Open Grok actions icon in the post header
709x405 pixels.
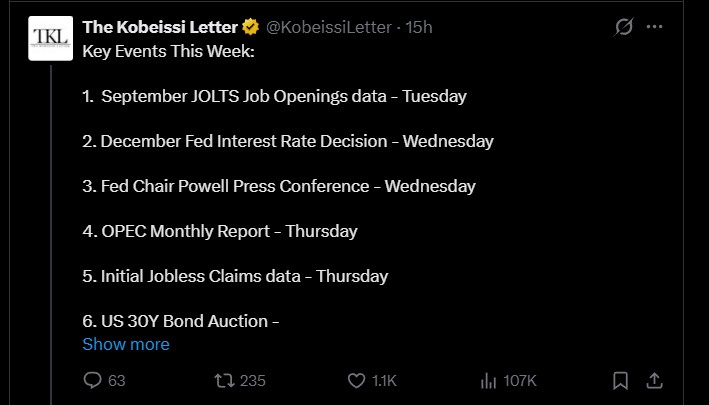(x=624, y=26)
